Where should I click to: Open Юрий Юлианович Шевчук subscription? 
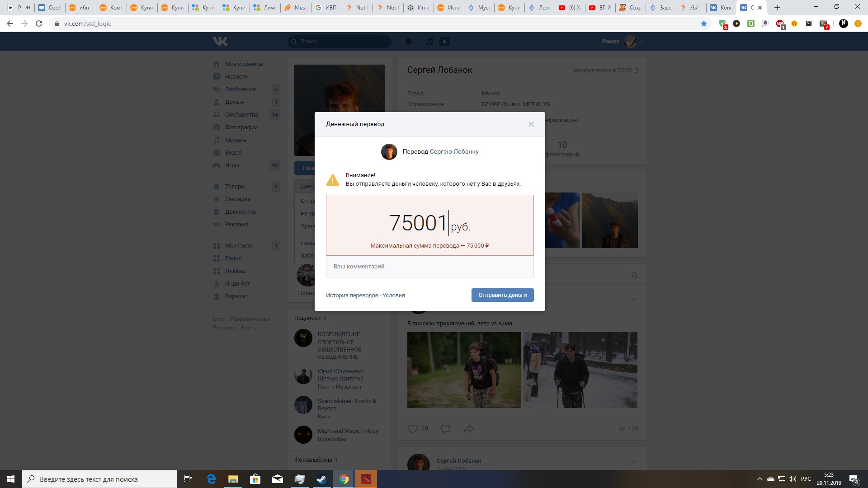click(x=341, y=375)
